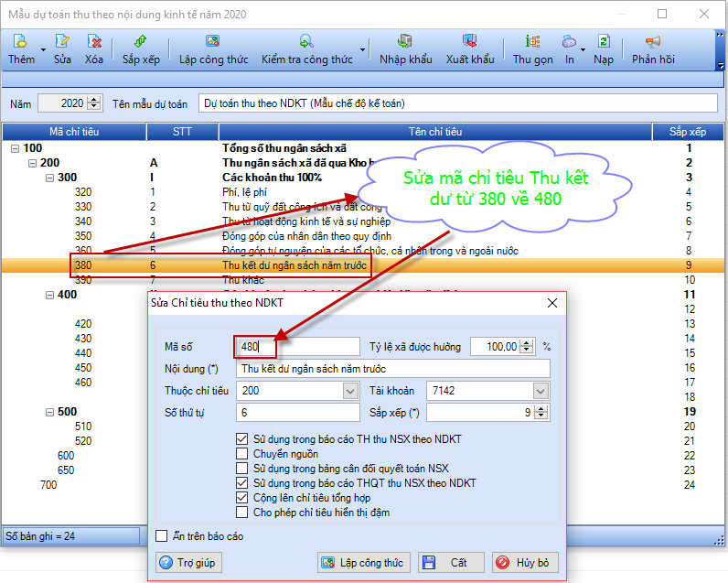Click the Nhập khẩu import icon

tap(405, 42)
